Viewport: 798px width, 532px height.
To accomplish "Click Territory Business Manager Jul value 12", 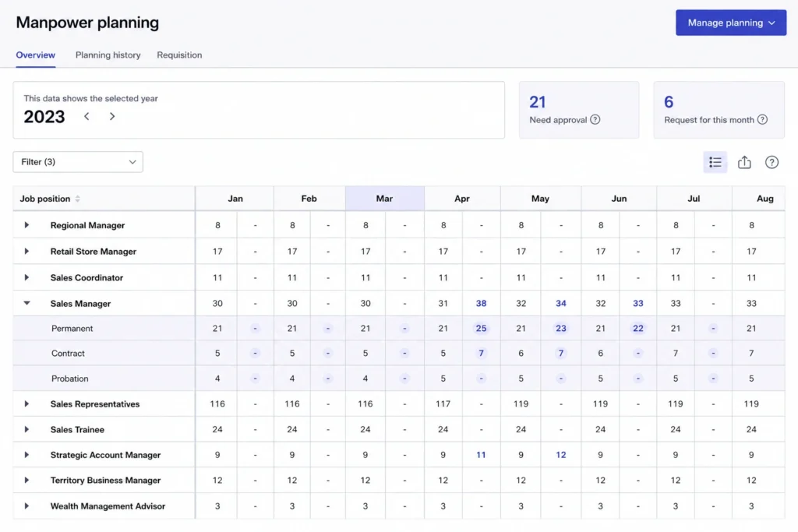I will [676, 480].
